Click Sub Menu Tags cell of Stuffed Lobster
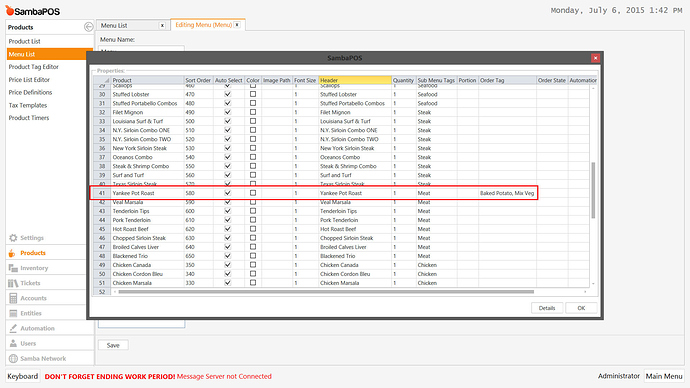The width and height of the screenshot is (690, 388). [x=436, y=94]
